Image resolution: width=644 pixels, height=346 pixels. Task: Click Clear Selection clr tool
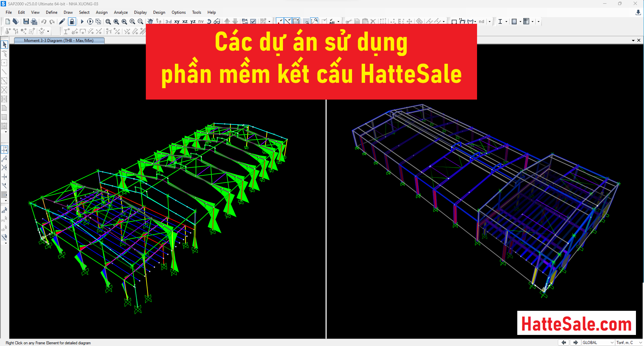point(4,229)
